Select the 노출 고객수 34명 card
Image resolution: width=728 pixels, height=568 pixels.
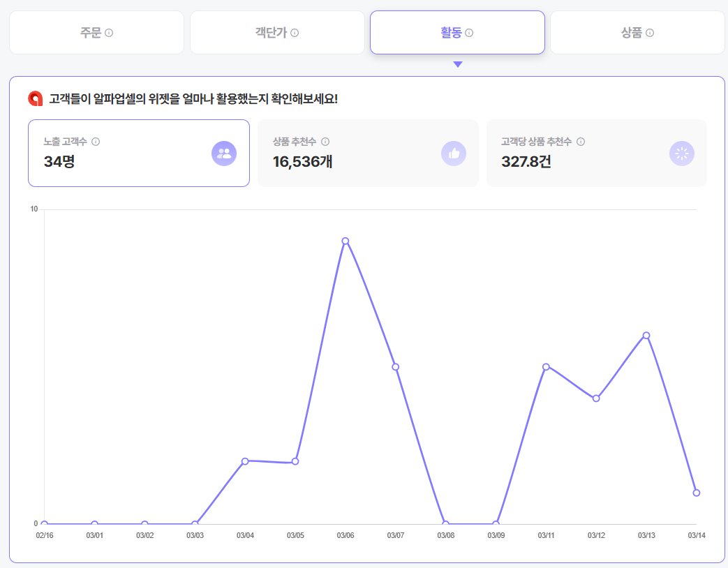coord(139,153)
